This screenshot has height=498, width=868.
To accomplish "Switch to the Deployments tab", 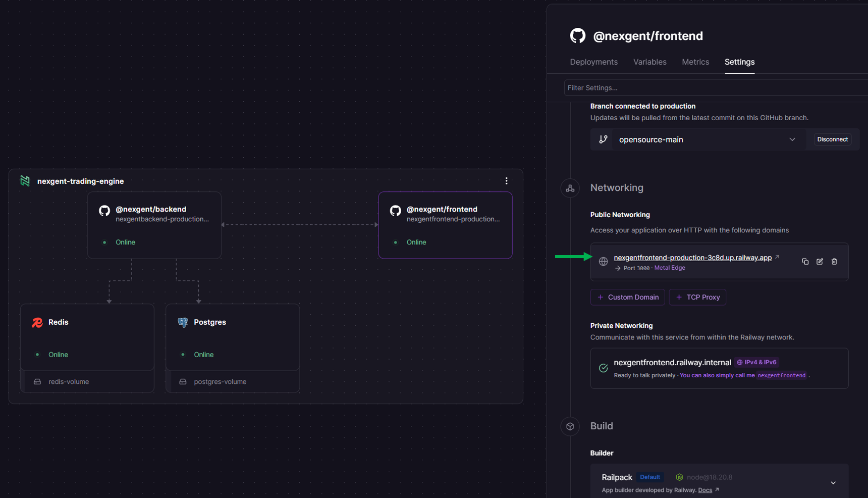I will (x=593, y=62).
